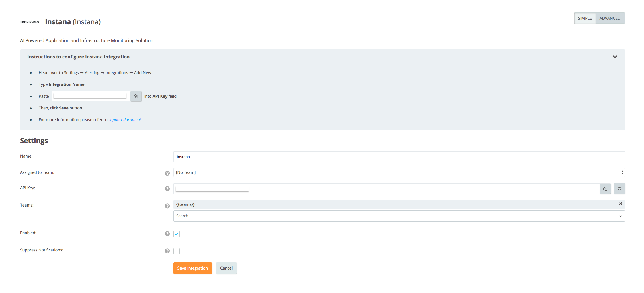Click Save Integration button
The width and height of the screenshot is (644, 293).
tap(193, 268)
